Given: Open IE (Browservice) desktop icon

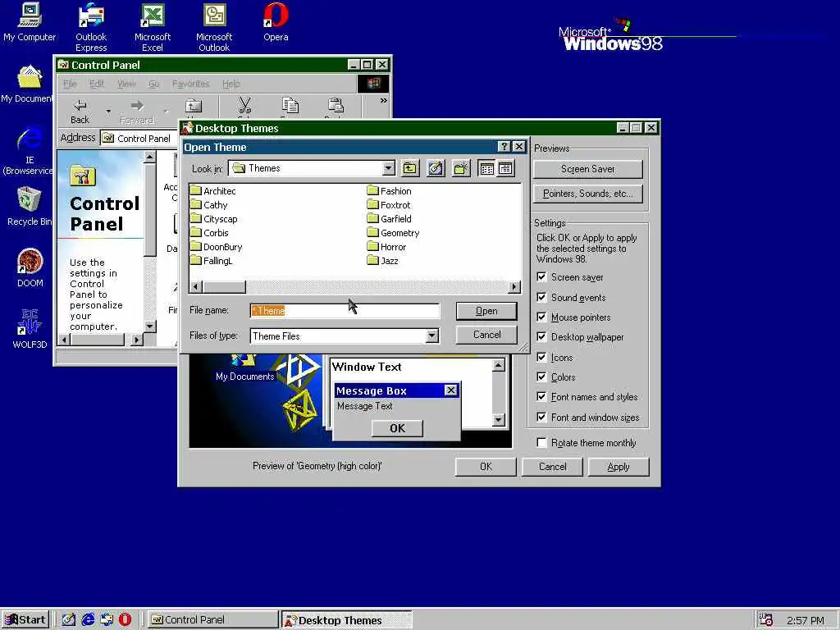Looking at the screenshot, I should tap(28, 151).
